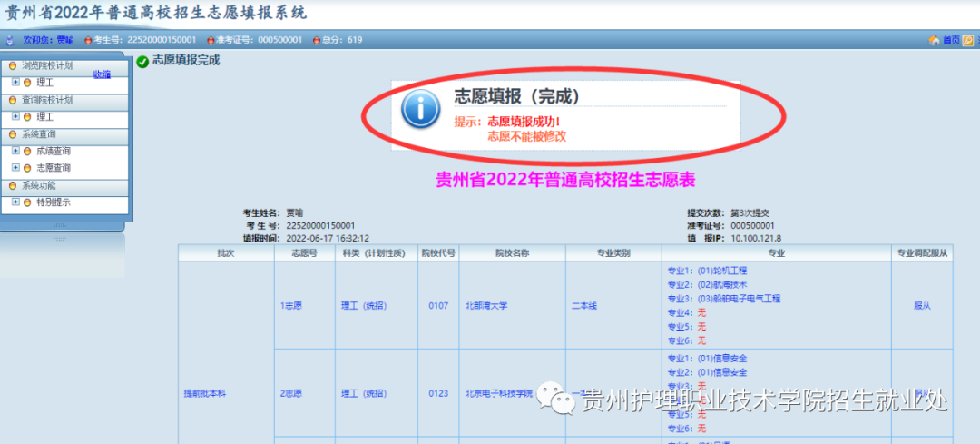Click the sidebar's bottom dotted resize handle
The image size is (980, 444).
click(64, 223)
